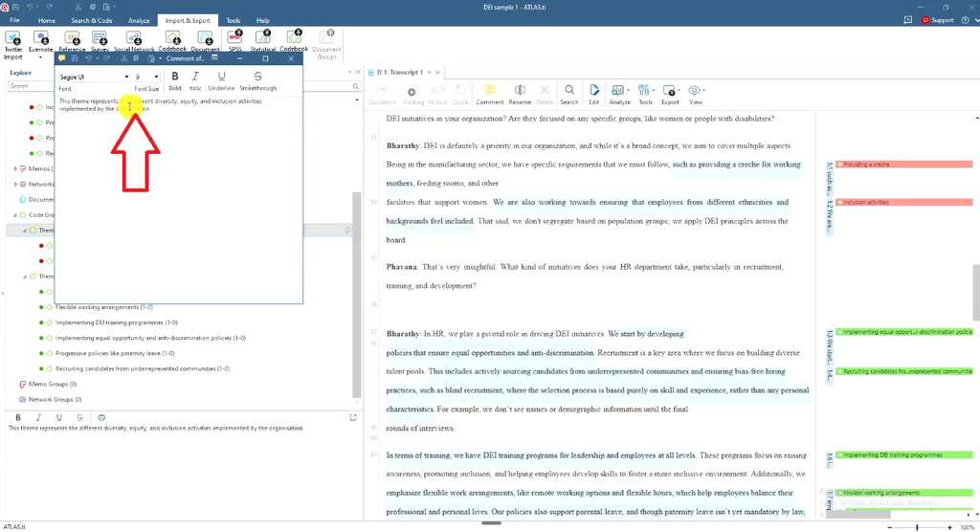This screenshot has height=532, width=980.
Task: Toggle strikethrough in bottom comment pane
Action: click(79, 417)
